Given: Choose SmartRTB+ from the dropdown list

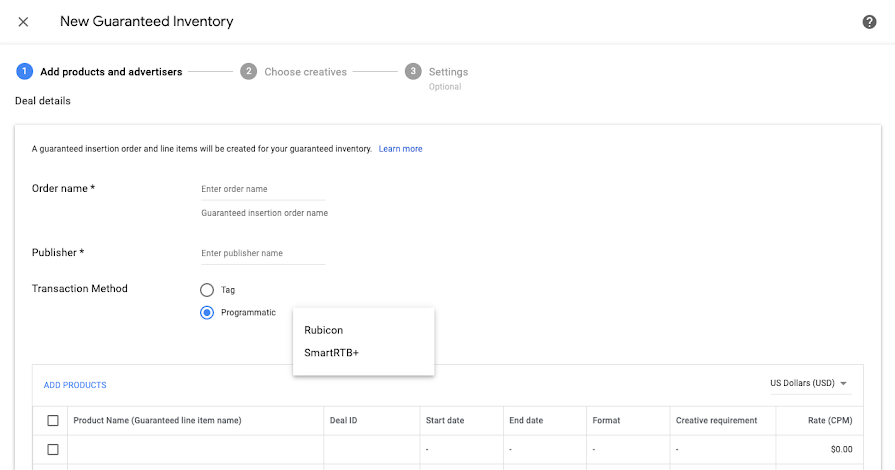Looking at the screenshot, I should pos(331,352).
